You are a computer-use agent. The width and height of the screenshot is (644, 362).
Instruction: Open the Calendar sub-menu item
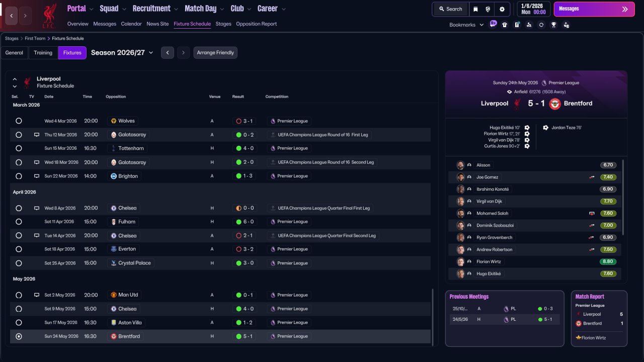pyautogui.click(x=131, y=24)
